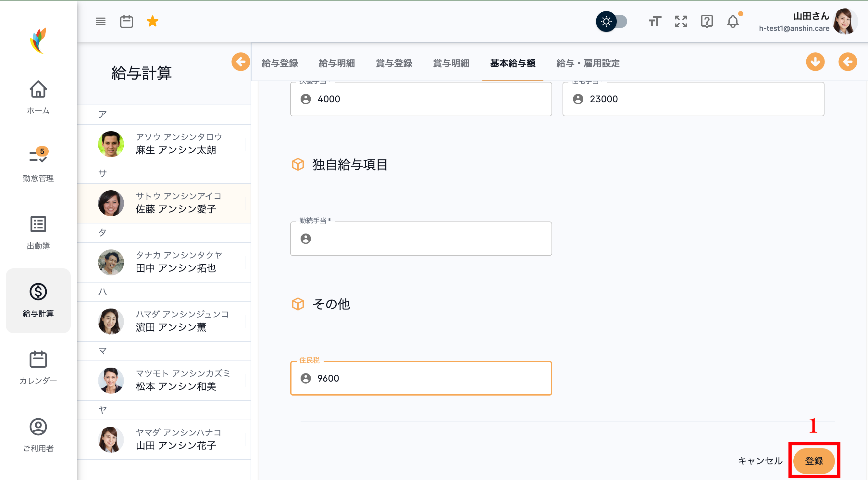Collapse the employee list panel

[241, 62]
